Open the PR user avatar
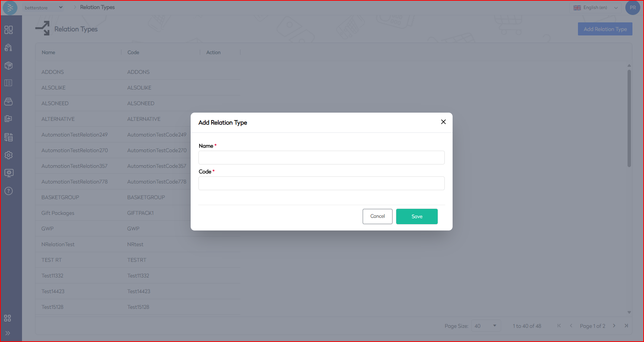This screenshot has height=342, width=644. tap(632, 7)
